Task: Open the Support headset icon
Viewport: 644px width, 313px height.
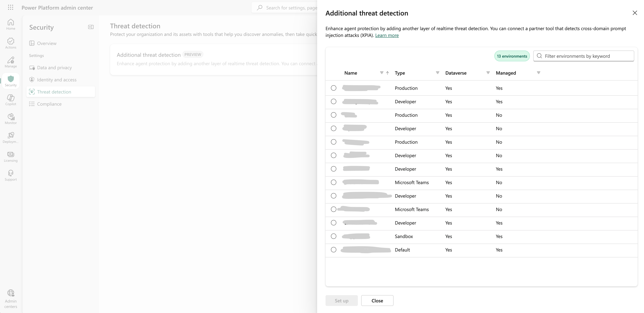Action: [10, 175]
